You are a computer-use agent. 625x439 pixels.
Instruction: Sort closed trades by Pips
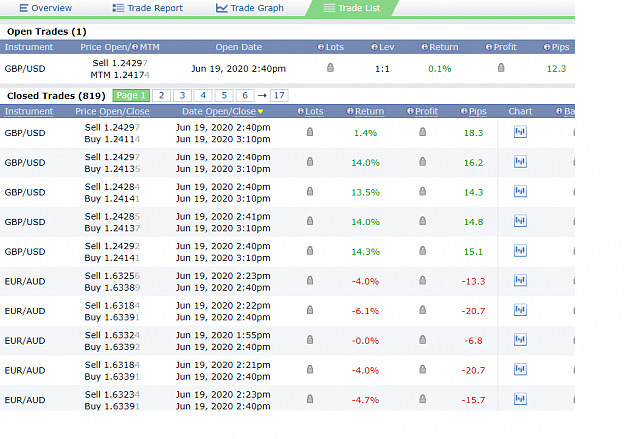tap(478, 112)
